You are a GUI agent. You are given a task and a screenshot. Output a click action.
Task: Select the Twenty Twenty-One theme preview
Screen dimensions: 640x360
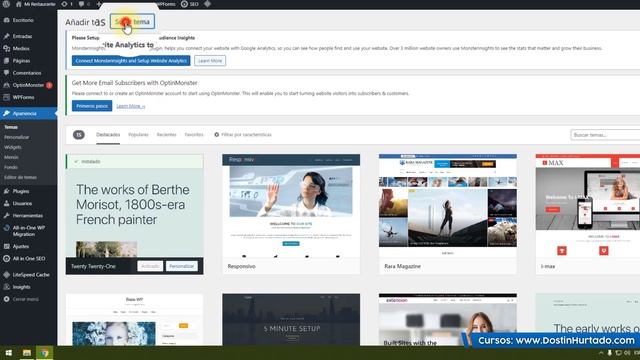point(135,206)
